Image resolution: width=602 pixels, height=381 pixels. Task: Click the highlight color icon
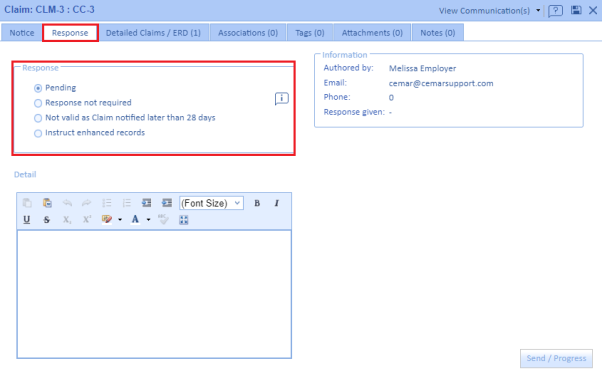(x=107, y=219)
